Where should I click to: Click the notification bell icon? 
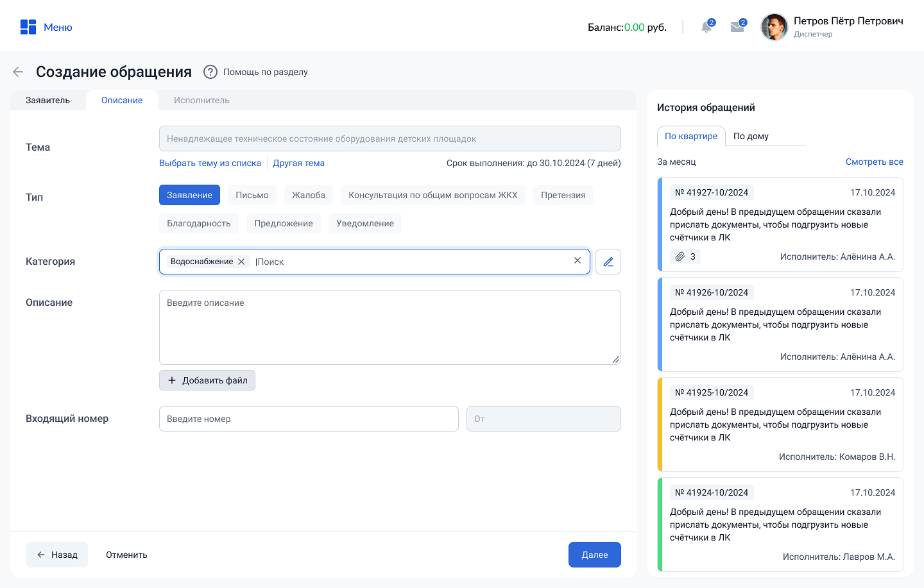(706, 27)
